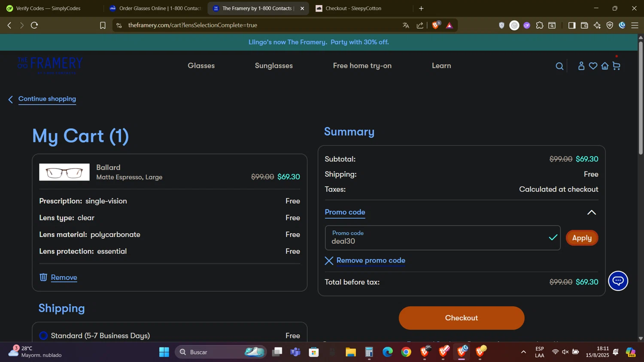The height and width of the screenshot is (362, 644).
Task: Switch to Verify Codes SimplyCodes tab
Action: click(52, 8)
